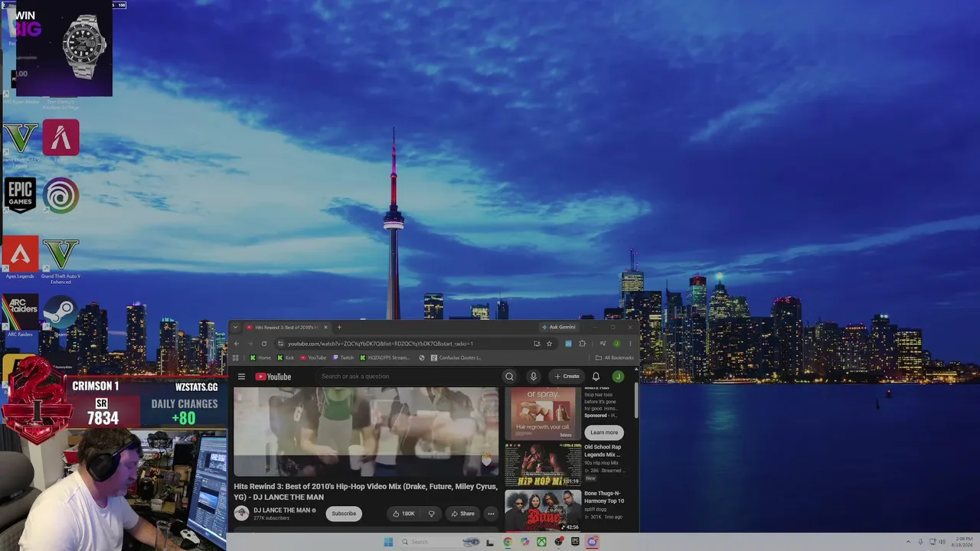Dislike the video with thumbs-down
The width and height of the screenshot is (980, 551).
(x=432, y=514)
